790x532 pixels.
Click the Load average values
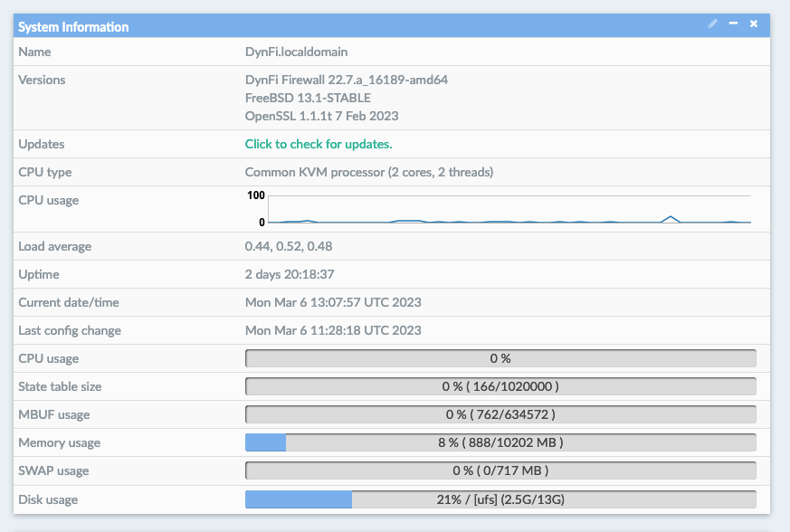pos(289,246)
